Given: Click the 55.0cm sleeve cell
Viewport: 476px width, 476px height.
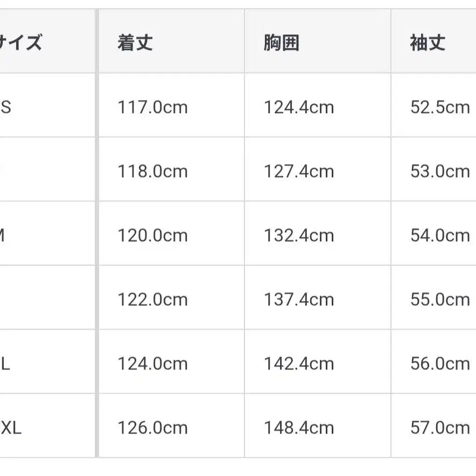Looking at the screenshot, I should (440, 299).
